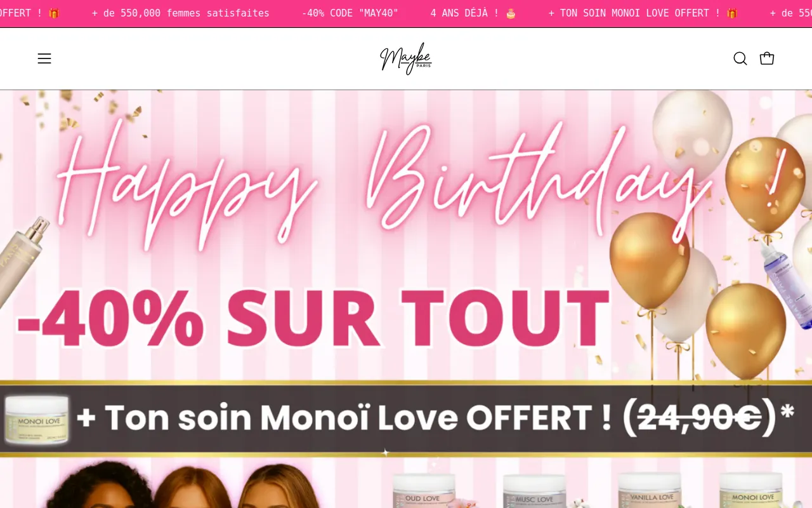Open the hamburger navigation menu
812x508 pixels.
[x=44, y=58]
